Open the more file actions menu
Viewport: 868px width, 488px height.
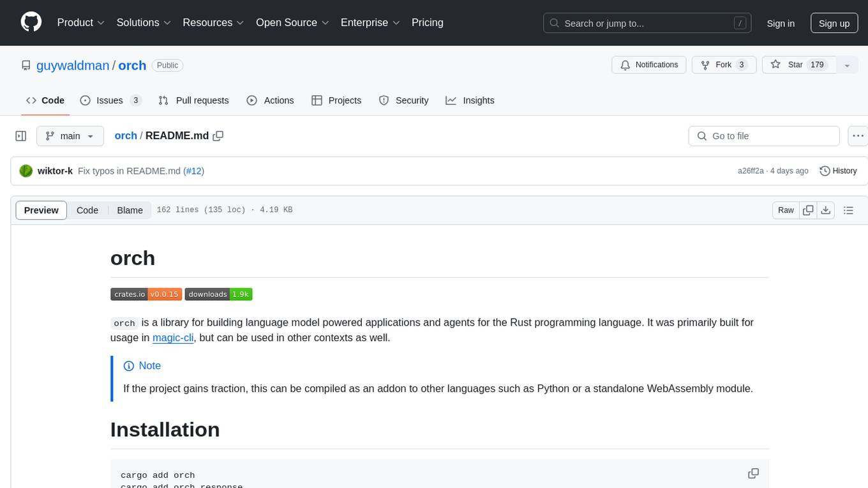[858, 136]
